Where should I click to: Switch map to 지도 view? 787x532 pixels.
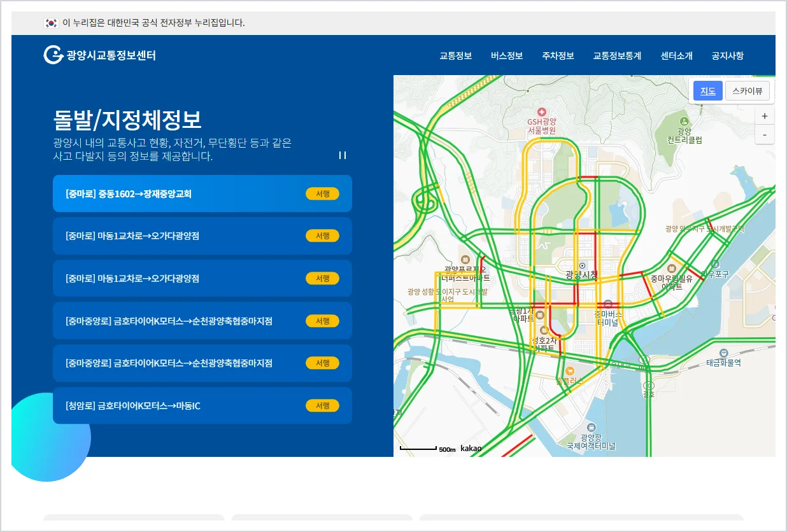[708, 91]
